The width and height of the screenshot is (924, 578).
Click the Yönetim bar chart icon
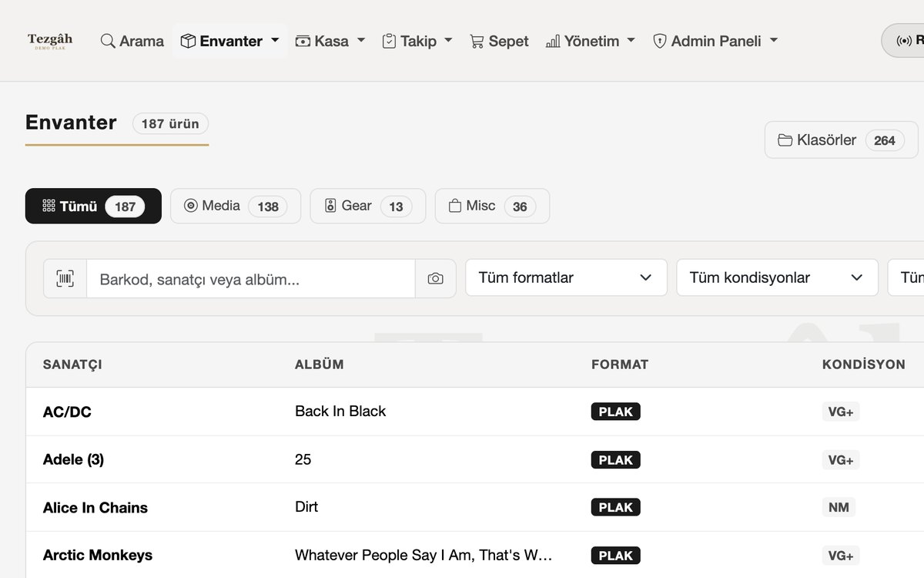[553, 41]
